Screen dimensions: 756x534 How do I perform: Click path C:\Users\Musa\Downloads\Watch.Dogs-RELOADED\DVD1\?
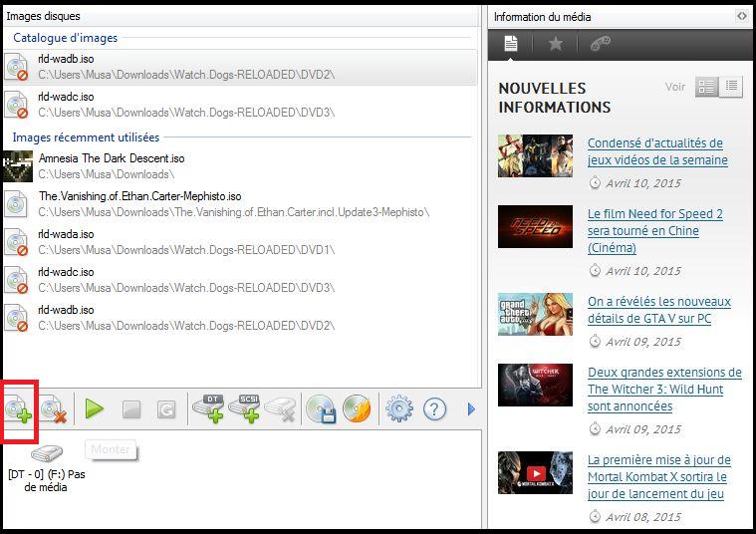(x=186, y=250)
